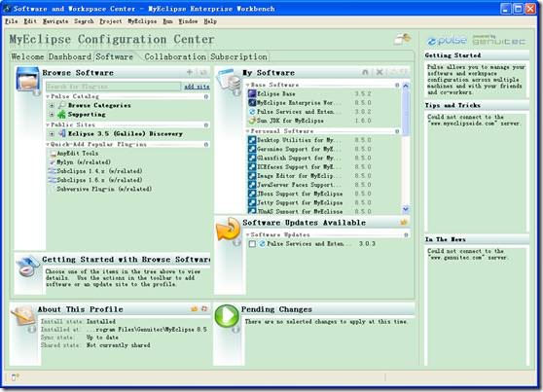
Task: Click the icon in Software Updates Available header
Action: (x=404, y=223)
